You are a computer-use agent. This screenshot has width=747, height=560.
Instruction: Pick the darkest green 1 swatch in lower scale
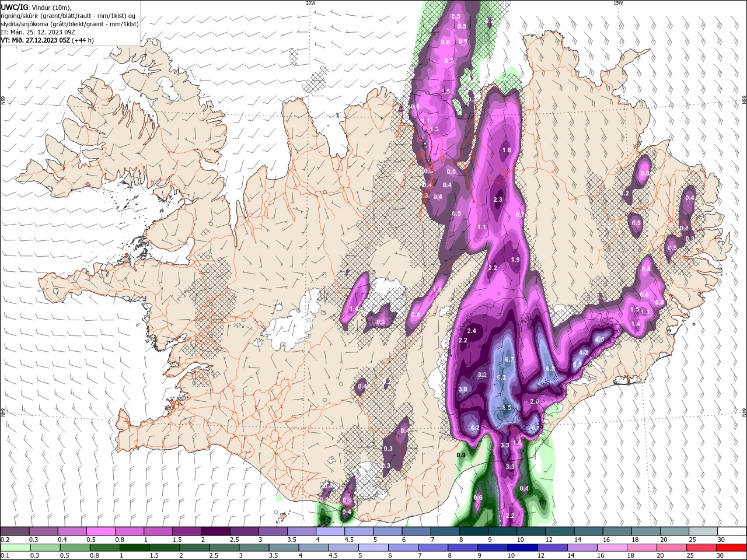[x=135, y=548]
